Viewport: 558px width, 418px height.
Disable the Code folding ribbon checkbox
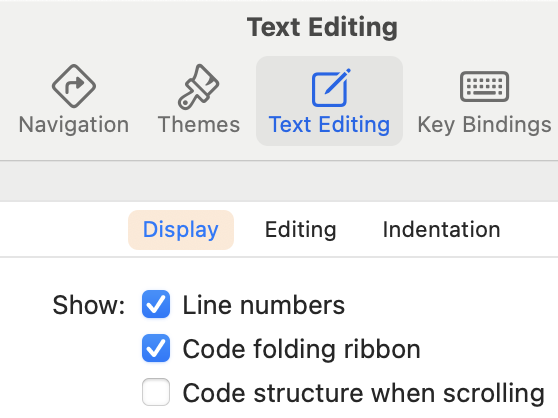tap(156, 348)
